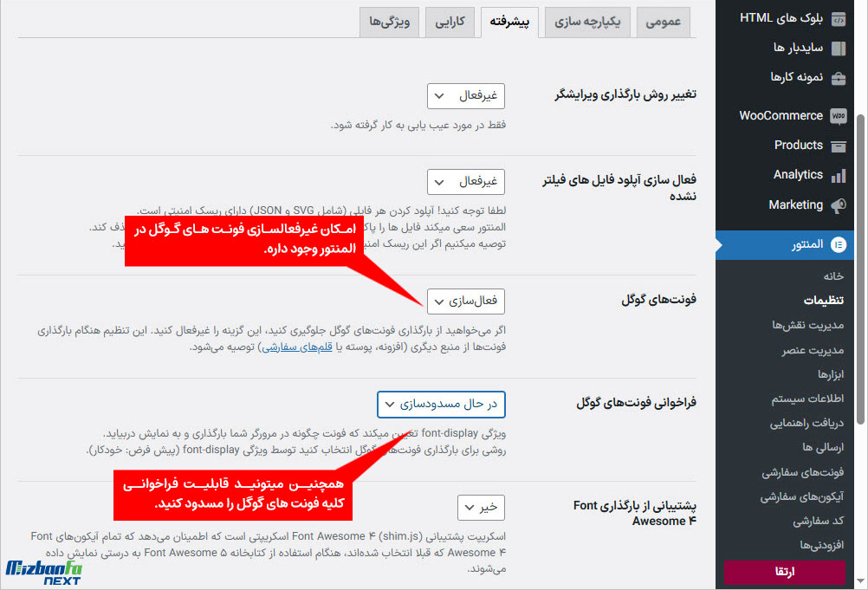Open ابزارها submenu link

coord(831,374)
